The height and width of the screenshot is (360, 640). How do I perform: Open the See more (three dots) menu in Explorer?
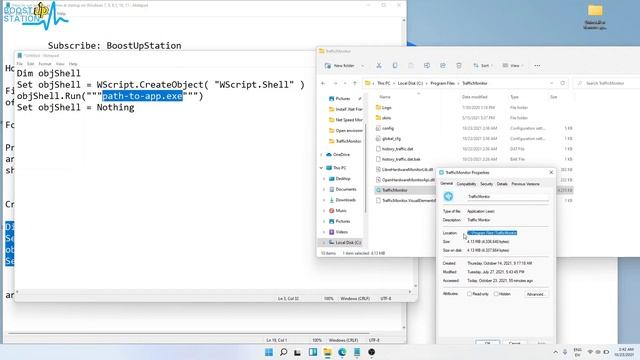click(x=537, y=66)
